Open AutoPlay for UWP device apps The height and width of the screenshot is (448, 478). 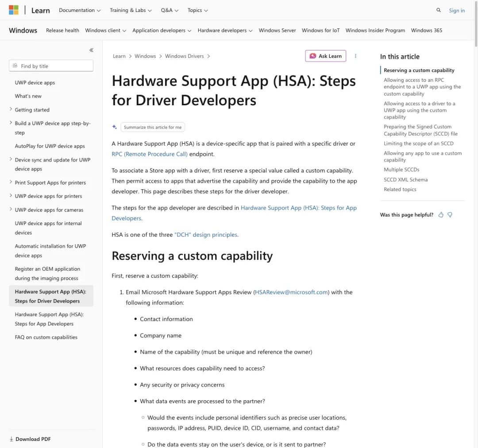(50, 146)
